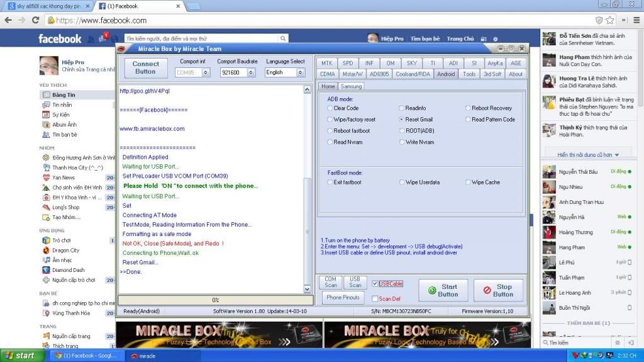This screenshot has height=362, width=644.
Task: Select Reset Gmail radio option
Action: [402, 119]
